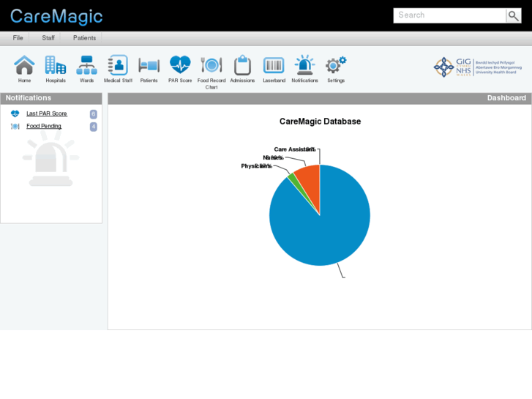Image resolution: width=532 pixels, height=399 pixels.
Task: Click the Notifications panel header
Action: [51, 98]
